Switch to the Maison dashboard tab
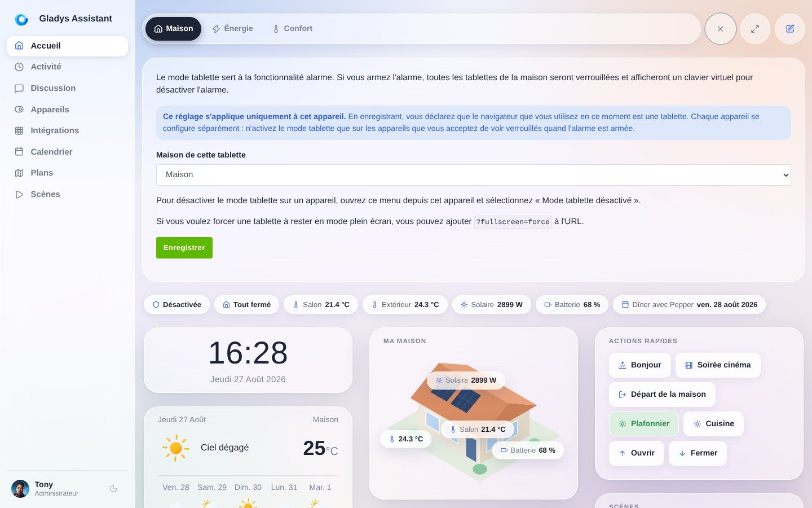The width and height of the screenshot is (812, 508). pyautogui.click(x=173, y=29)
